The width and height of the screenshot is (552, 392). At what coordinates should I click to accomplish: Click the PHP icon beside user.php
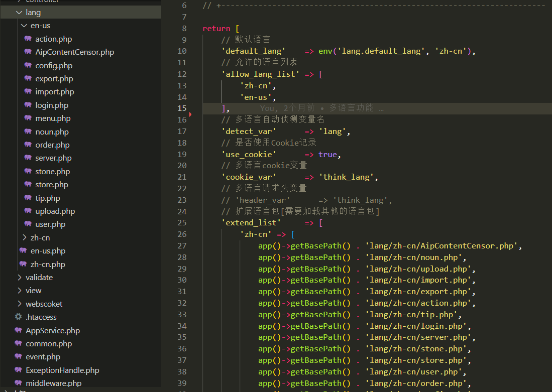[x=28, y=224]
